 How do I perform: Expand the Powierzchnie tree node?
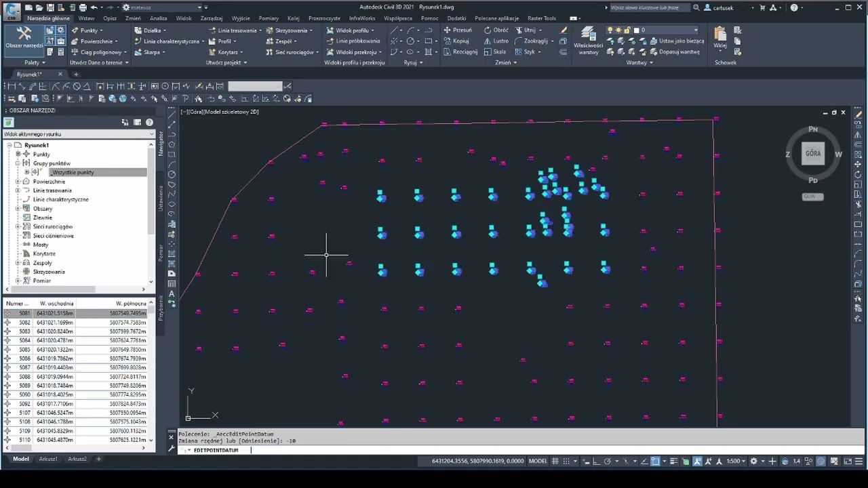(18, 182)
